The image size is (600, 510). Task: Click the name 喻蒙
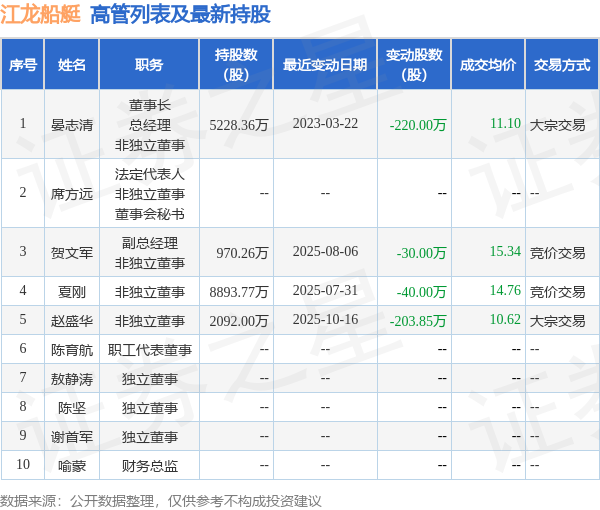(x=72, y=466)
